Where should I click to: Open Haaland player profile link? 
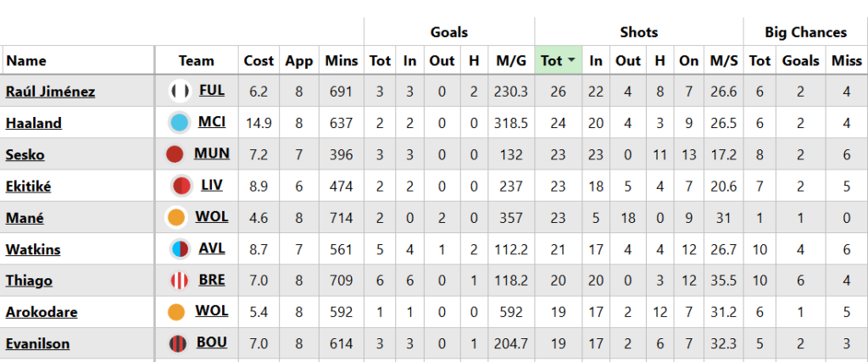[x=34, y=123]
